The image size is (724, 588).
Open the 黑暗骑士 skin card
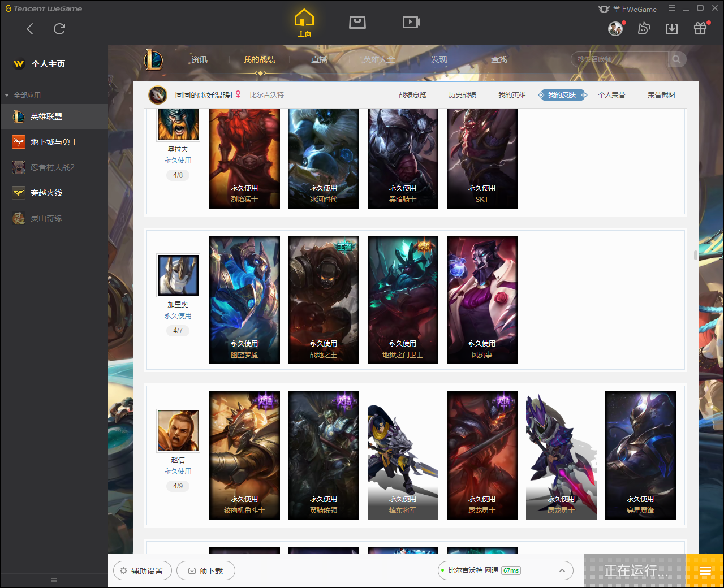(x=403, y=158)
